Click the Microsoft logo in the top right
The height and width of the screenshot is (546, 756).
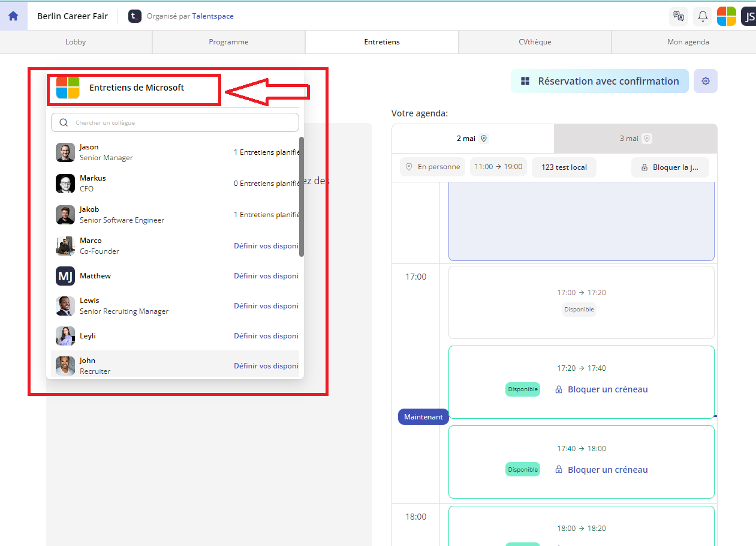pyautogui.click(x=727, y=16)
